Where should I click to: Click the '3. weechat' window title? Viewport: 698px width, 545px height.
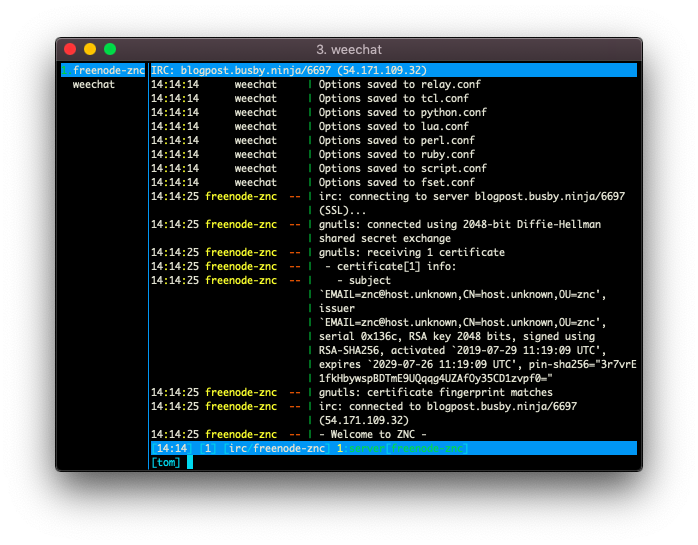click(349, 49)
